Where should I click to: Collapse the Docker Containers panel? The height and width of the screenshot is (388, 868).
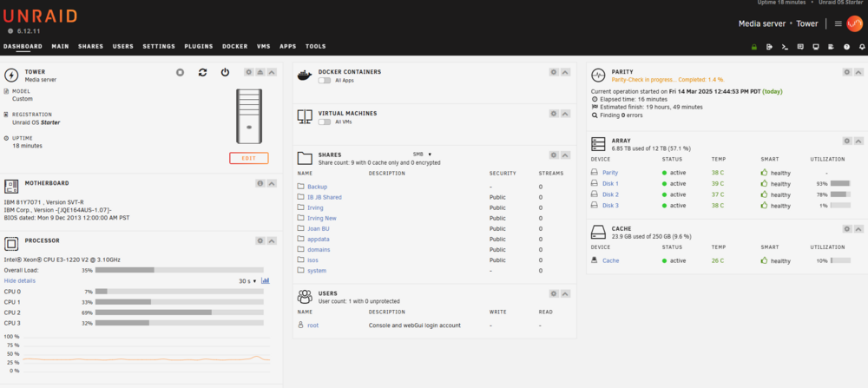click(565, 73)
